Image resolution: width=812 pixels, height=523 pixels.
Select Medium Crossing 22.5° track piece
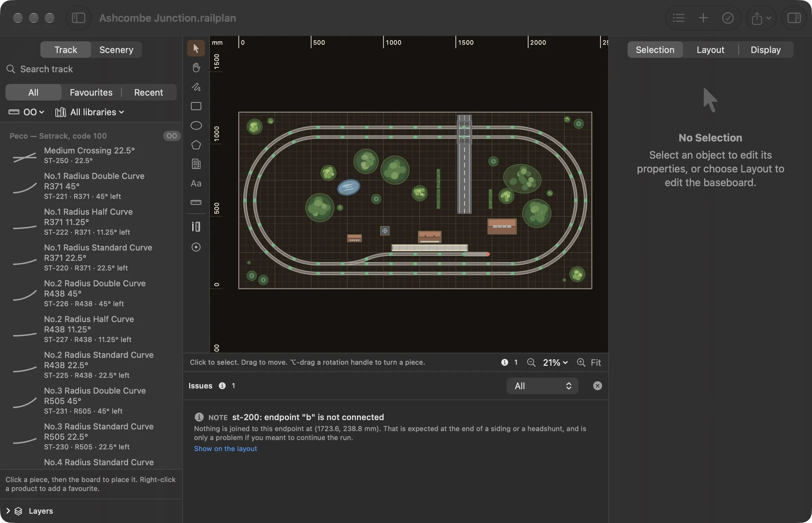coord(91,155)
